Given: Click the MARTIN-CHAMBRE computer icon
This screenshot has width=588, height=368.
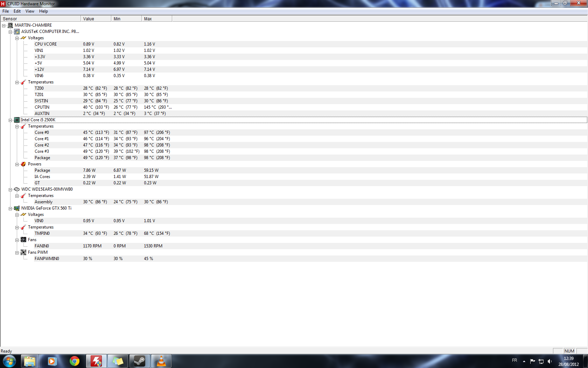Looking at the screenshot, I should pyautogui.click(x=10, y=25).
